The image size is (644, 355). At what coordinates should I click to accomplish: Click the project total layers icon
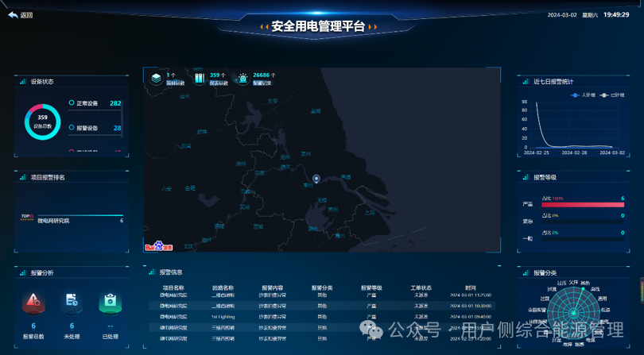point(156,78)
